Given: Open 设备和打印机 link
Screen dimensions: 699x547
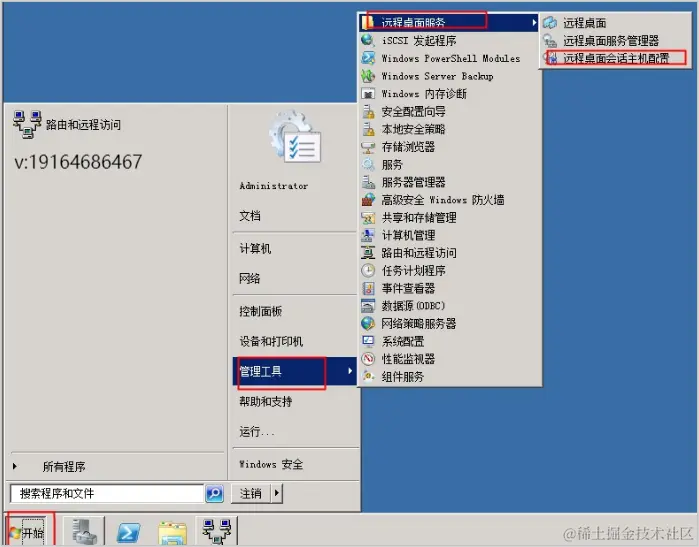Looking at the screenshot, I should click(x=271, y=341).
